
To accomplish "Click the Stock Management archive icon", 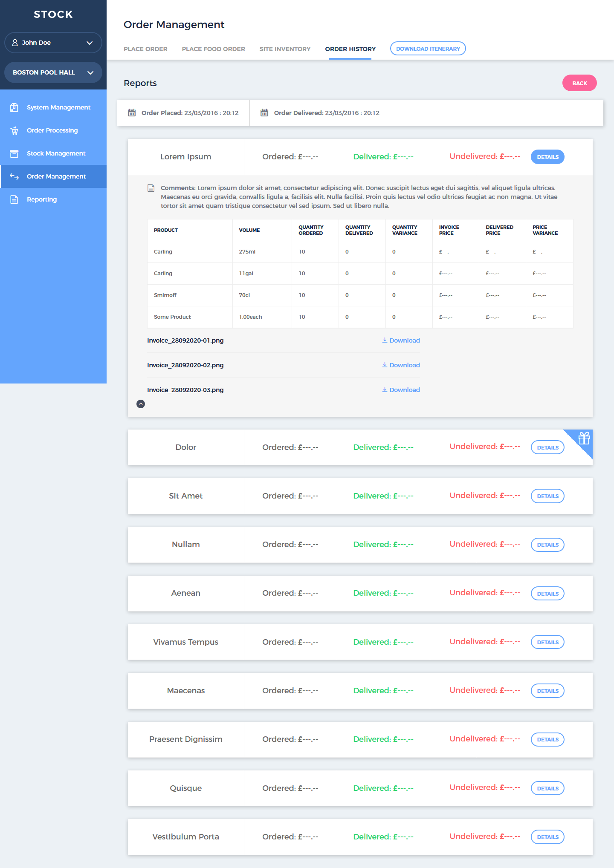I will pos(14,153).
